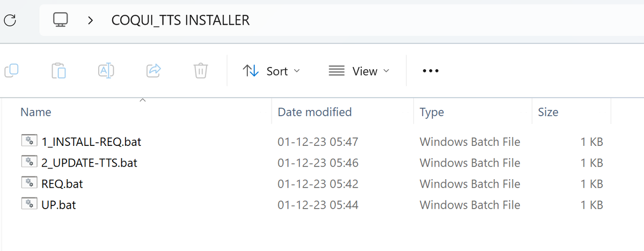Screen dimensions: 644x251
Task: Click the batch file icon of 1_INSTALL-REQ.bat
Action: point(28,141)
